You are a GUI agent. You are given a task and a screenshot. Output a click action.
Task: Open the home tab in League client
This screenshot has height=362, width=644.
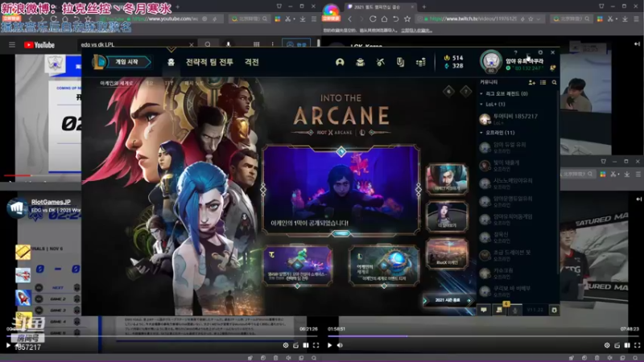pyautogui.click(x=171, y=62)
